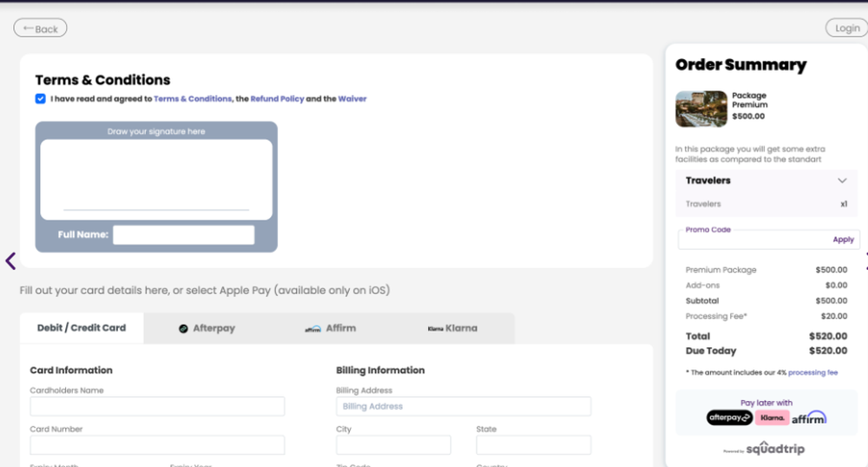Click the Processing Fee* $20.00 value
868x467 pixels.
(833, 316)
